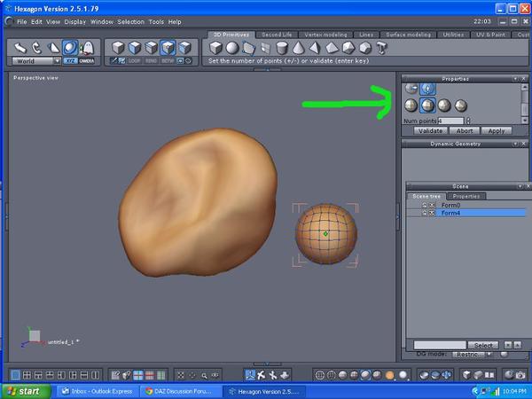This screenshot has width=532, height=399.
Task: Click the Select button in Scene panel
Action: pyautogui.click(x=483, y=345)
